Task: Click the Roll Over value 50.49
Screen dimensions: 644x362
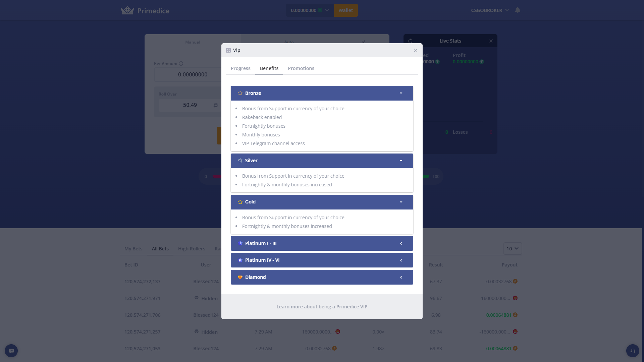Action: [190, 105]
